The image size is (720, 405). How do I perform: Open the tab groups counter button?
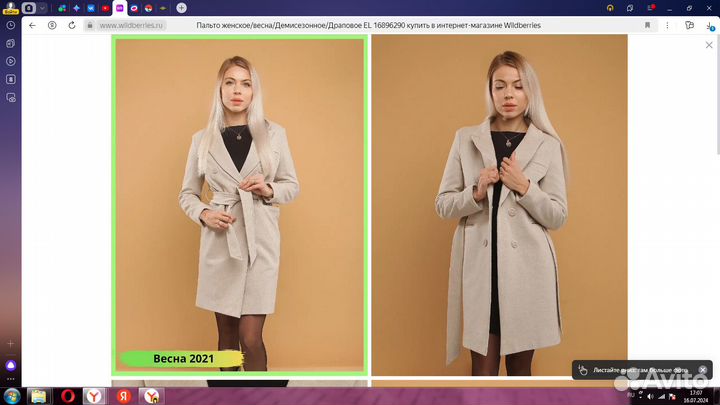[x=28, y=8]
